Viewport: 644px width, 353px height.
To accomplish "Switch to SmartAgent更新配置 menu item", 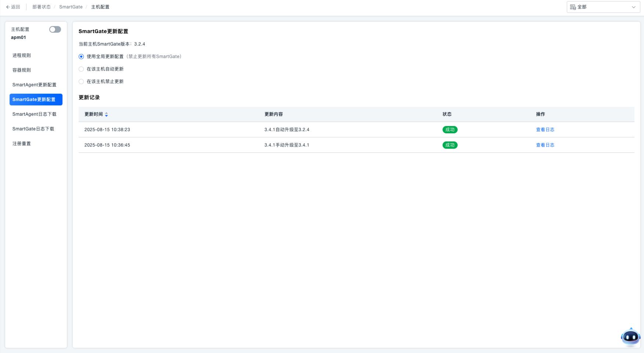I will 35,85.
